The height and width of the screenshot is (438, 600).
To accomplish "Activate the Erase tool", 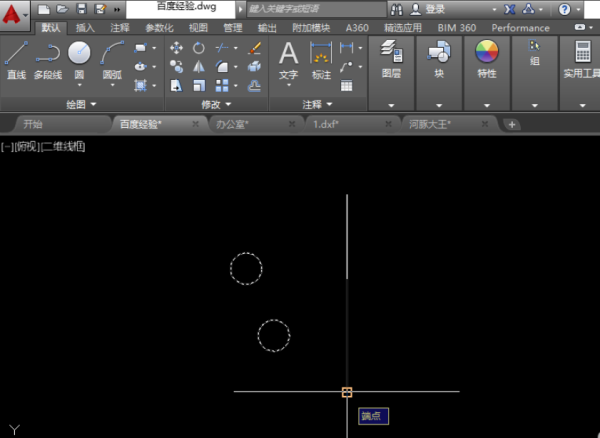I will (254, 48).
